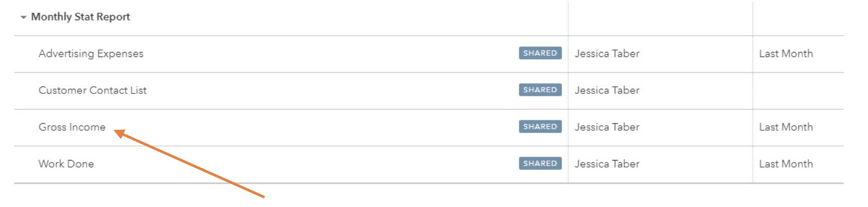
Task: Click SHARED badge on Advertising Expenses row
Action: click(540, 53)
